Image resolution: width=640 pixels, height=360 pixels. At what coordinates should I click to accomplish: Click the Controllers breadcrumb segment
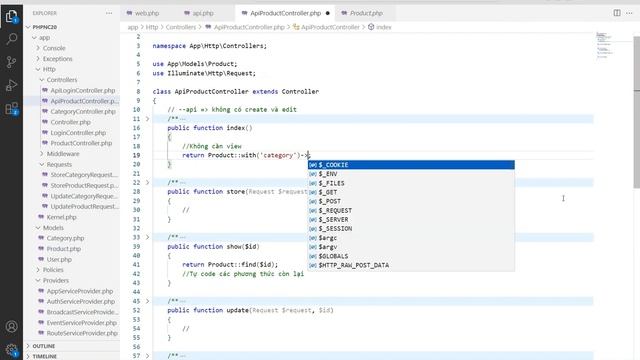(x=181, y=27)
